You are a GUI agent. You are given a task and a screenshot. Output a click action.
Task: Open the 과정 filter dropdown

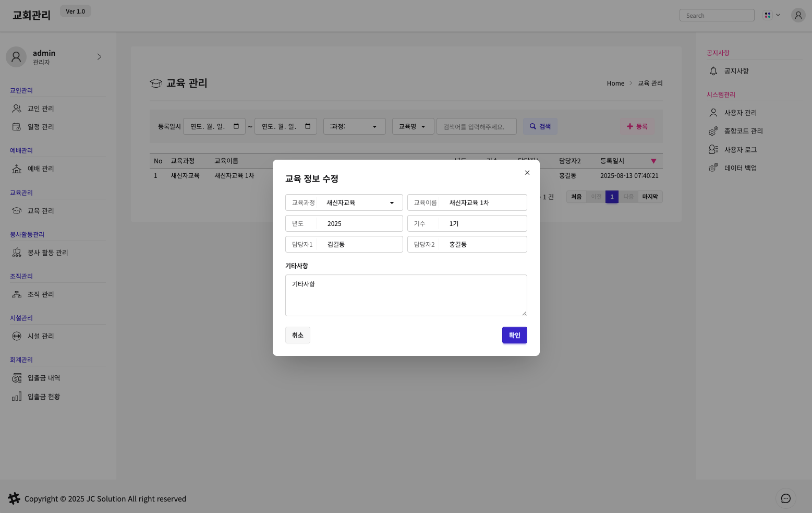(x=354, y=126)
